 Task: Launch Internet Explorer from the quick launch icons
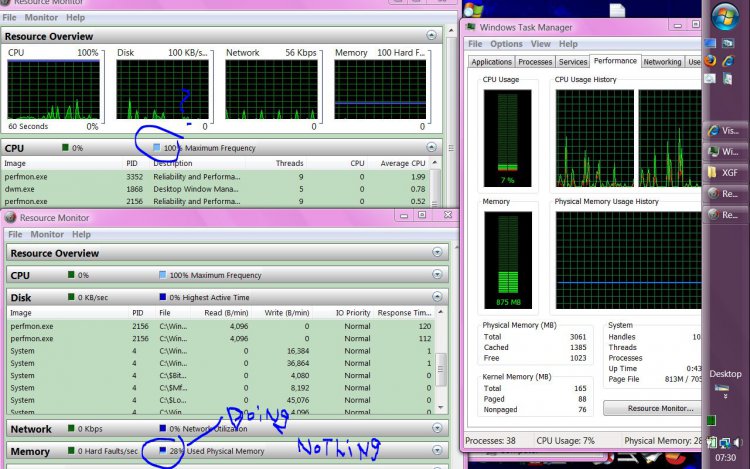pyautogui.click(x=728, y=61)
